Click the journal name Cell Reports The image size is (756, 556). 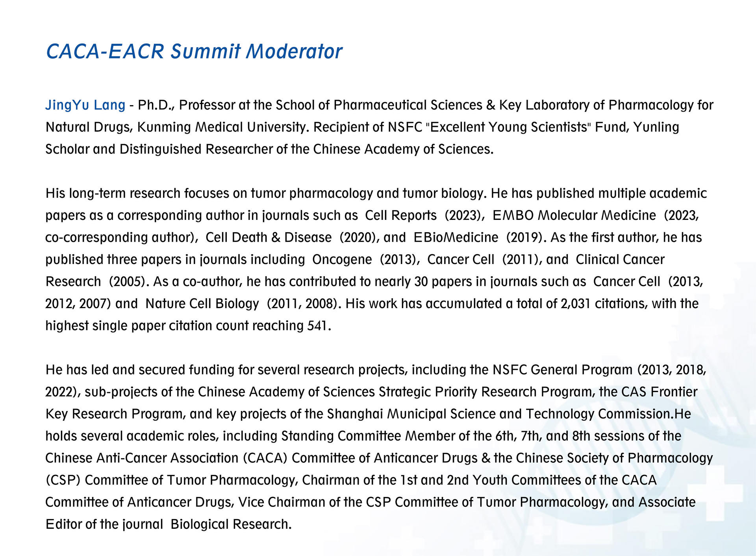click(x=400, y=216)
